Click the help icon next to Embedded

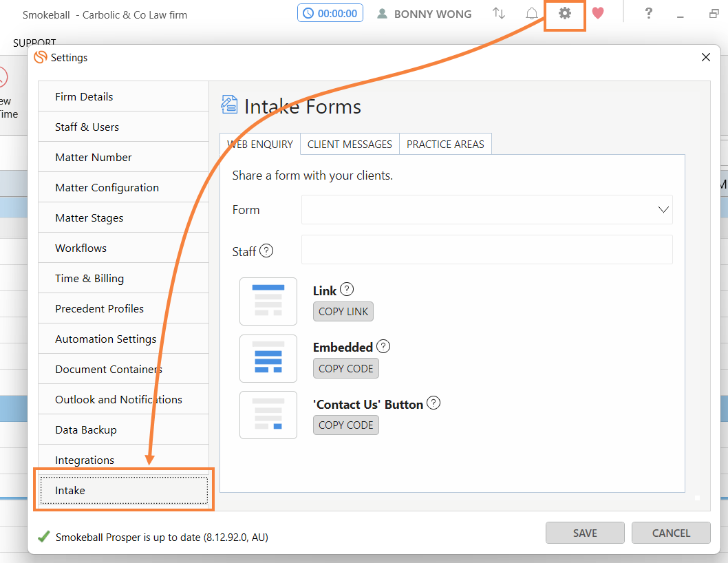pos(383,346)
